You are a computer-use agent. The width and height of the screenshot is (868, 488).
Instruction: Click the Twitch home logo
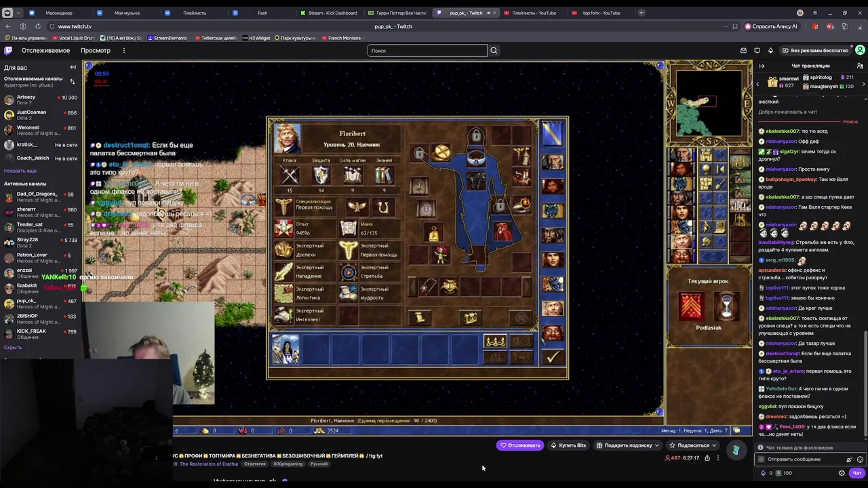click(x=8, y=50)
